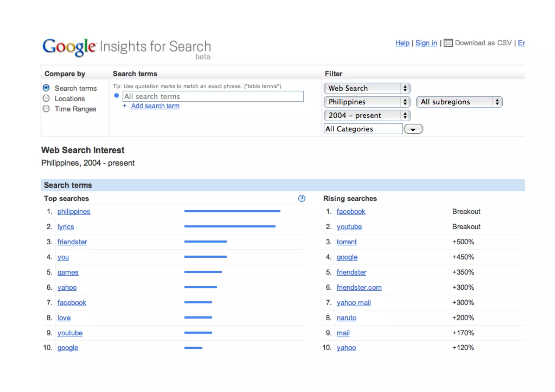Viewport: 555px width, 392px height.
Task: Select the Search terms radio button
Action: coord(46,88)
